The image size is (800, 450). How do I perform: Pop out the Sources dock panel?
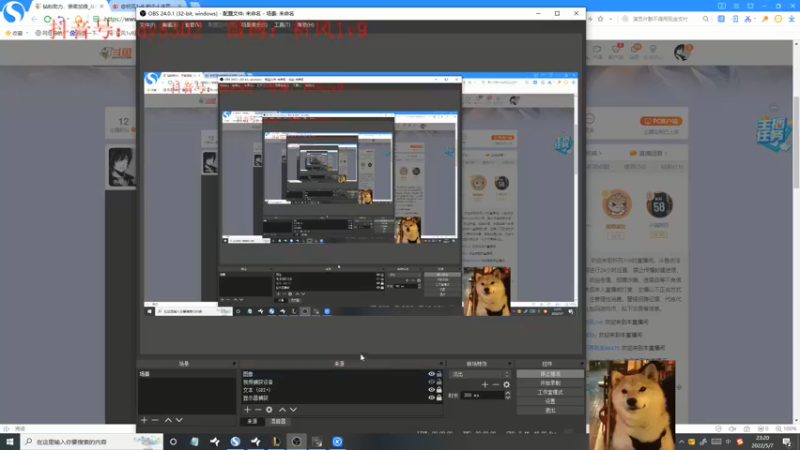(x=441, y=364)
